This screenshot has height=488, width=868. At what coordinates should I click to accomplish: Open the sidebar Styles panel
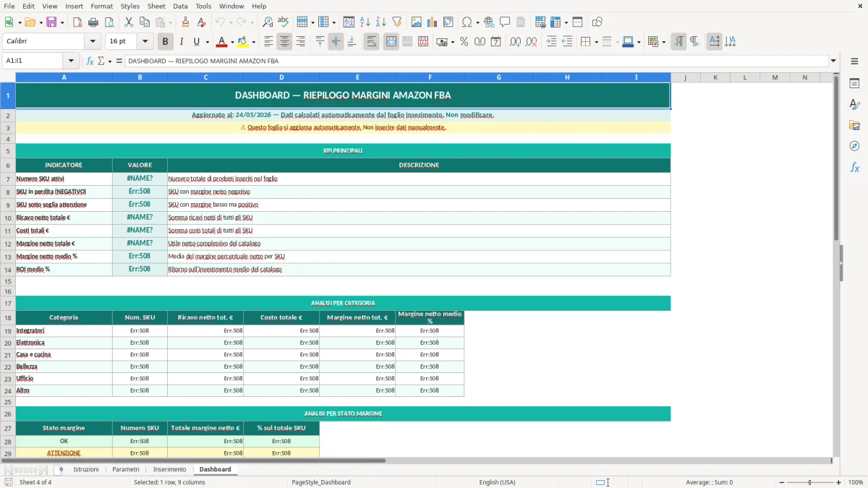pos(854,105)
